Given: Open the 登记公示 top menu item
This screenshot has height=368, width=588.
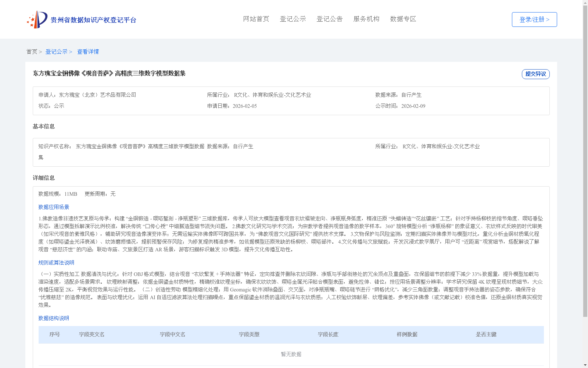Looking at the screenshot, I should 293,19.
